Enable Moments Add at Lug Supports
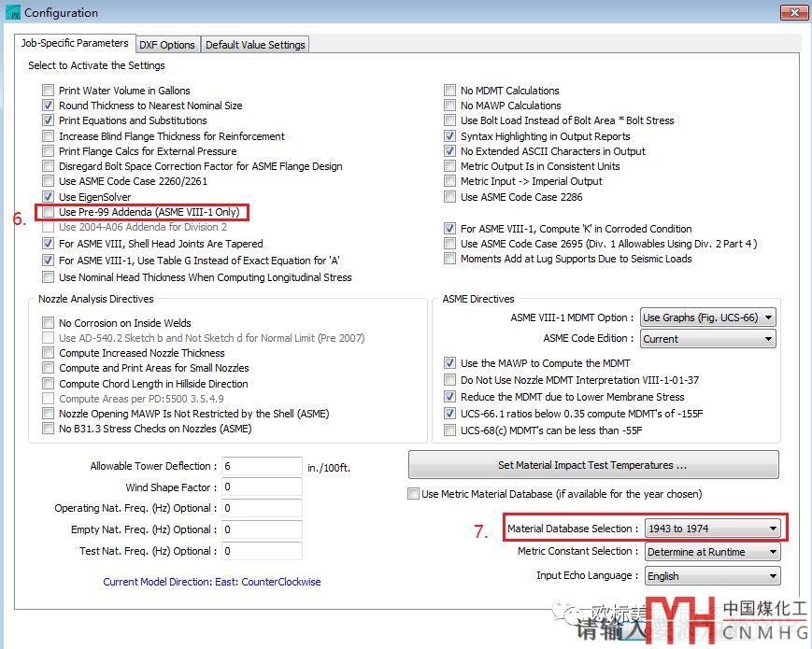Screen dimensions: 812x649 pos(450,259)
